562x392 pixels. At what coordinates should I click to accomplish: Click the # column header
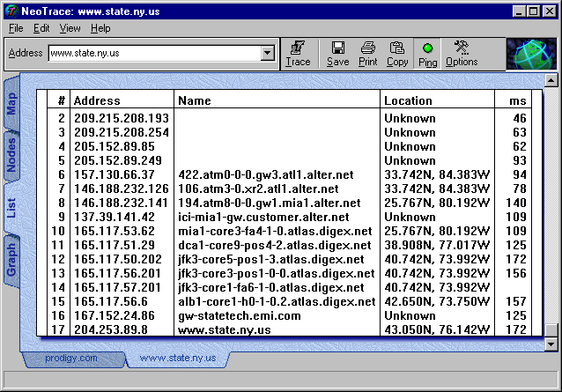[59, 100]
